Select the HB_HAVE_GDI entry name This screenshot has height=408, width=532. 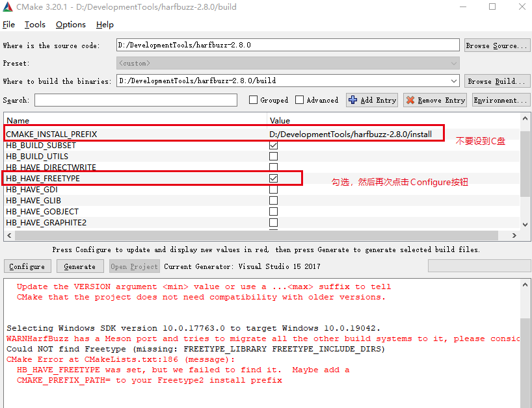(32, 190)
